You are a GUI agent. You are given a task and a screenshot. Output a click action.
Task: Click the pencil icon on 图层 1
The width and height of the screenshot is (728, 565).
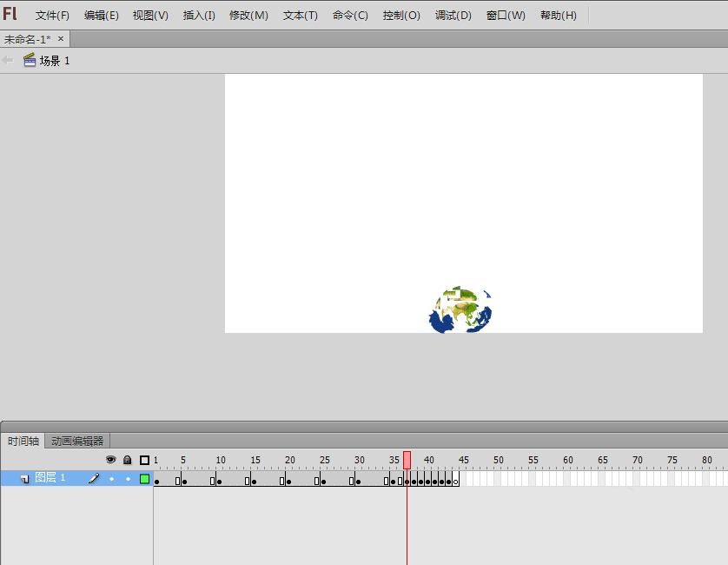[x=94, y=478]
